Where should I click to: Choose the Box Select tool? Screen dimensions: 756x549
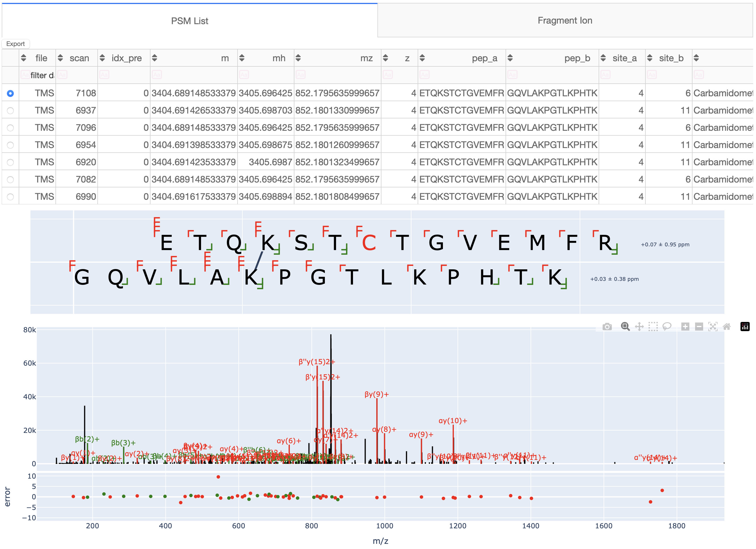(653, 327)
